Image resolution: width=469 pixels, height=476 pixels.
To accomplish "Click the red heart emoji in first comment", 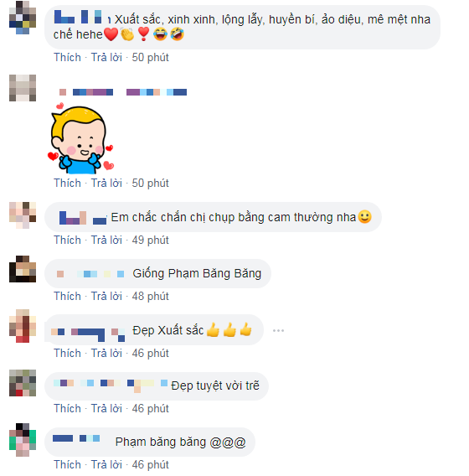I will [111, 34].
